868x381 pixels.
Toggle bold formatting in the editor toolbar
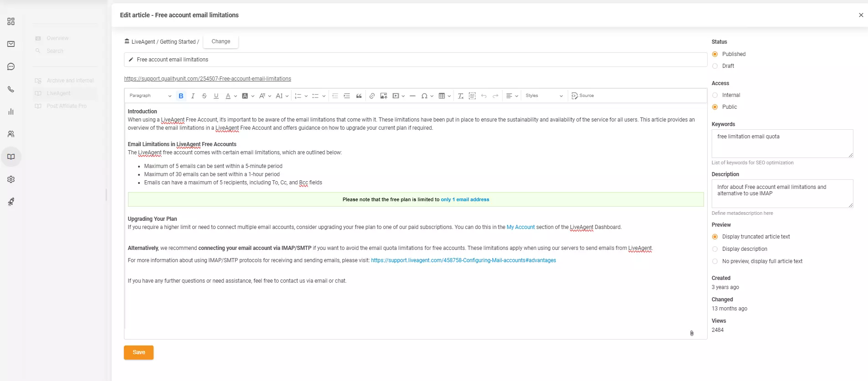point(181,96)
